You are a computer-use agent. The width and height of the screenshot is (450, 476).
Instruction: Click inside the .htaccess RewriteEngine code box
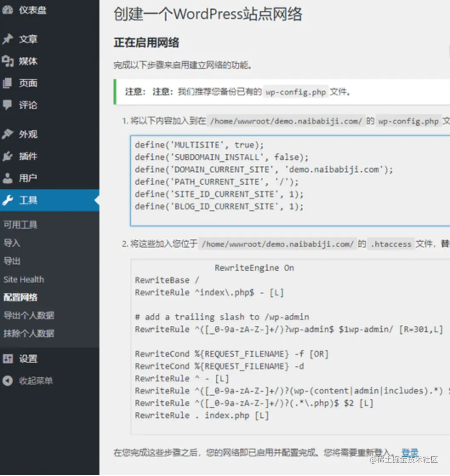[290, 347]
